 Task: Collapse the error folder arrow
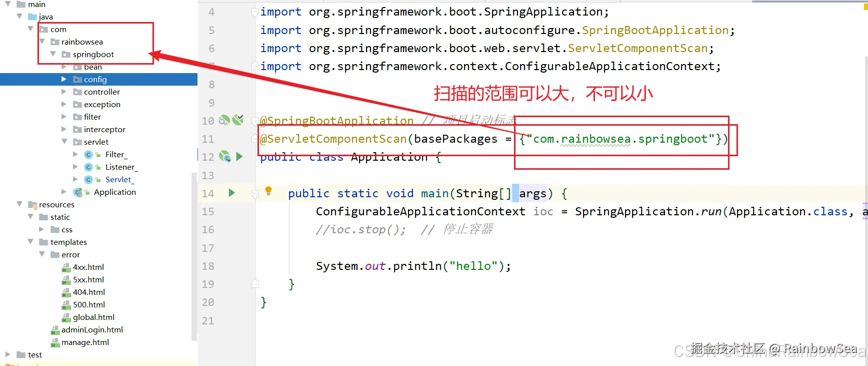[42, 254]
